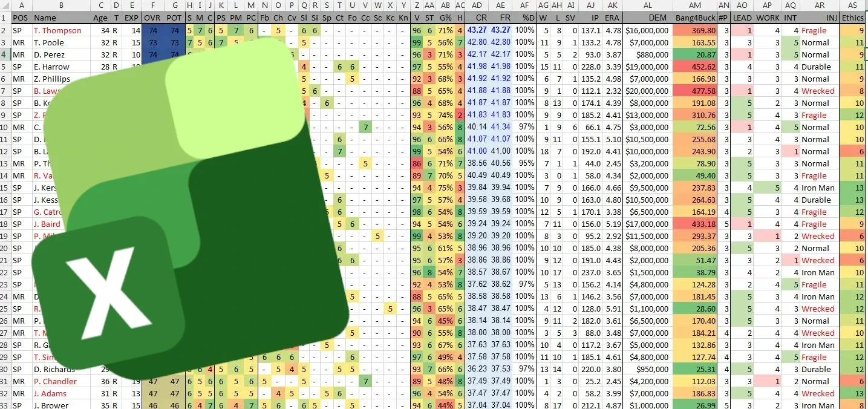
Task: Select the $880,000 DEM cell
Action: click(648, 54)
